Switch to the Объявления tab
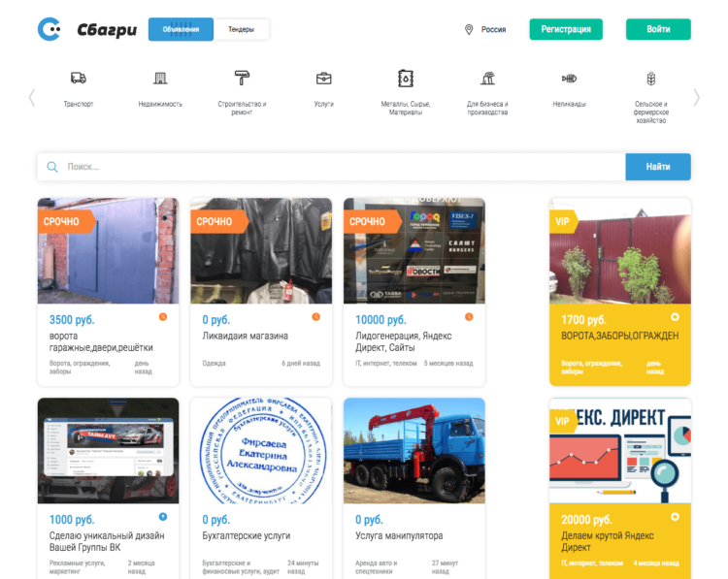The height and width of the screenshot is (579, 728). [182, 29]
